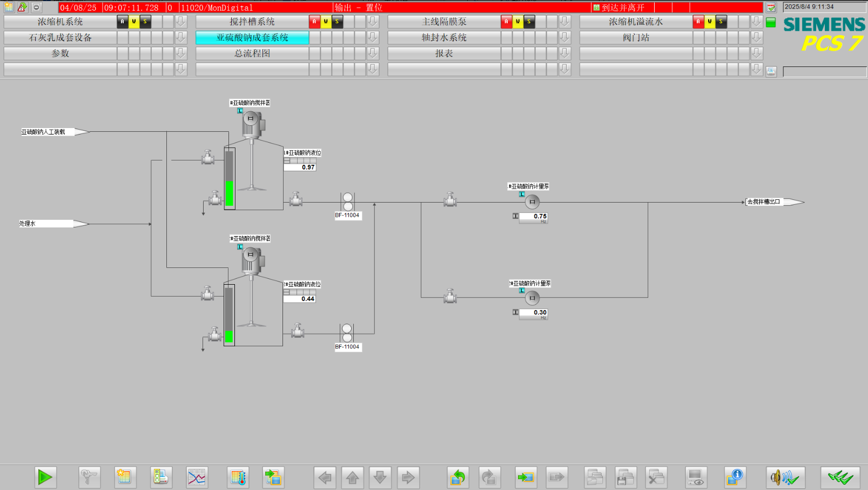
Task: Click the 2# sodium sulfite agitator motor
Action: 252,259
